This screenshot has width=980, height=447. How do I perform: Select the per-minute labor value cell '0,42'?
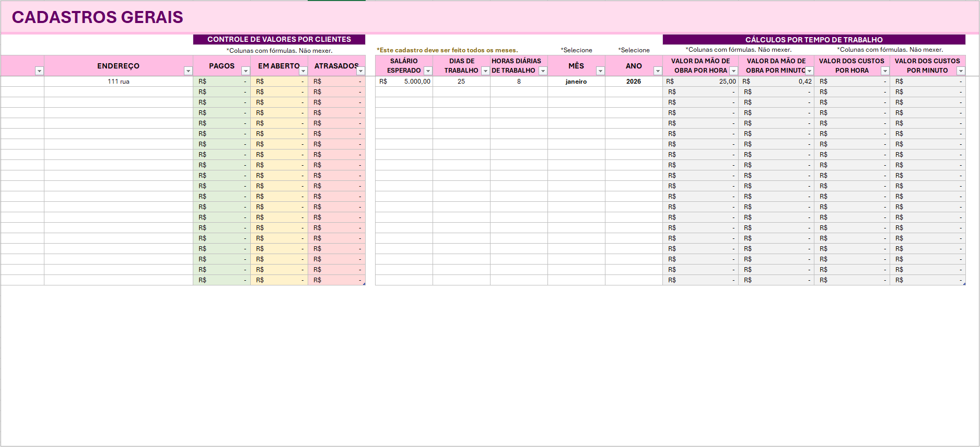coord(776,82)
